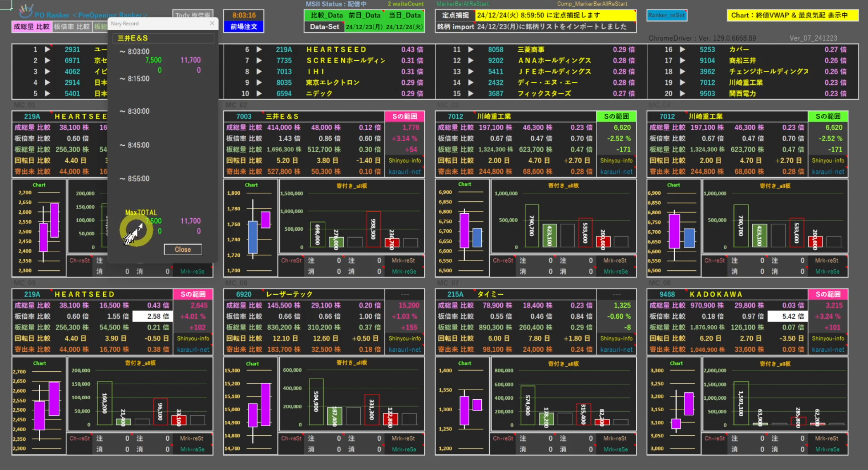Click play arrow beside 219A HEARTSEED rank 6
The width and height of the screenshot is (868, 470).
(259, 49)
